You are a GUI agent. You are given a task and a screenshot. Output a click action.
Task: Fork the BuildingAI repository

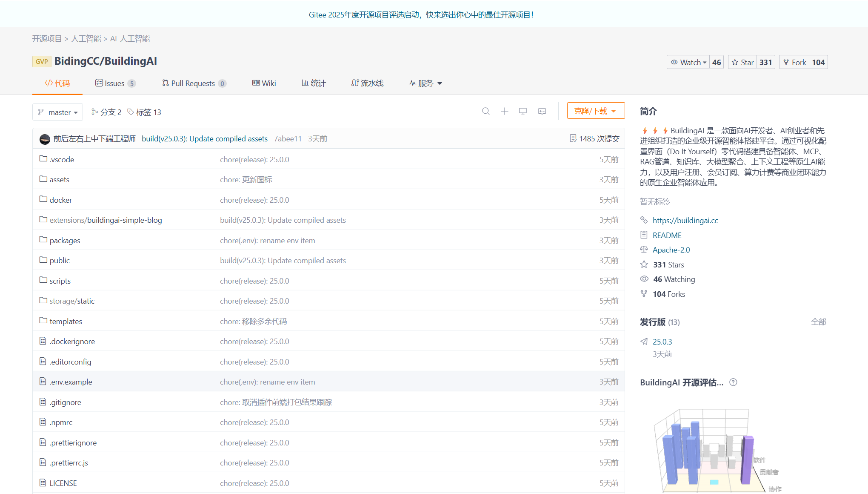click(794, 62)
